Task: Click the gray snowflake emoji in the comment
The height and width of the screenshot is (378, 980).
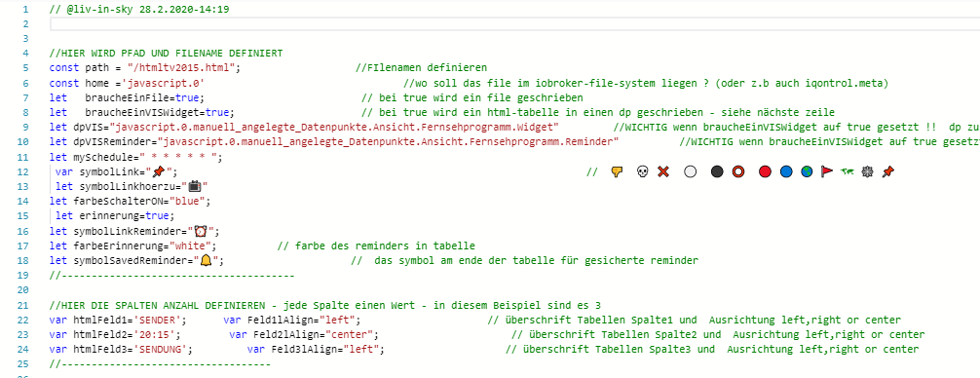Action: pos(867,171)
